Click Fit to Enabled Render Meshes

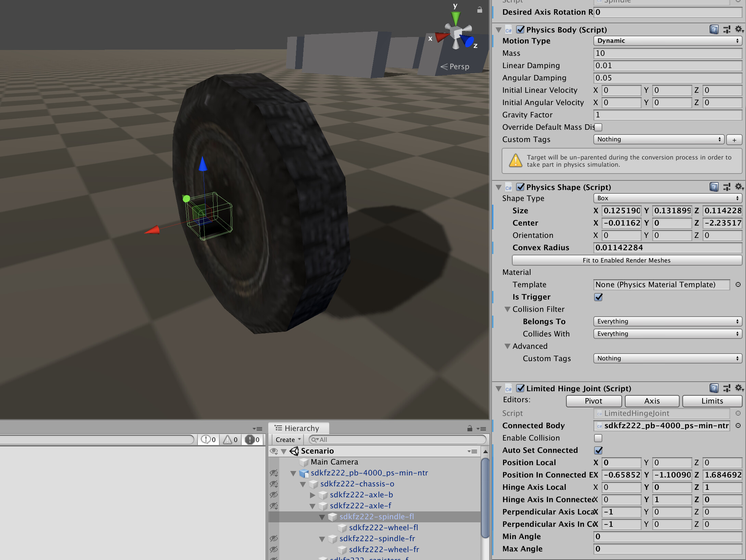(626, 260)
